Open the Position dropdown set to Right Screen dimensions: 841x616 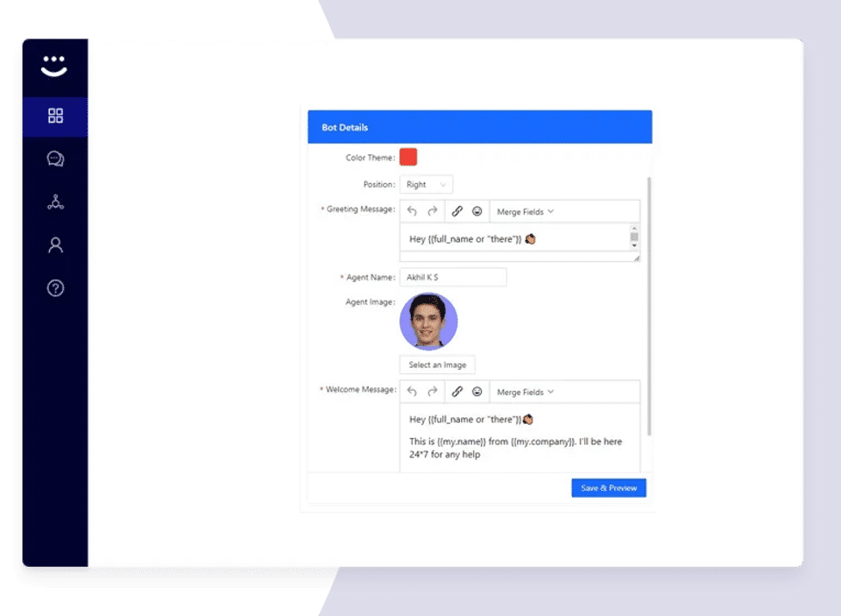click(x=426, y=185)
